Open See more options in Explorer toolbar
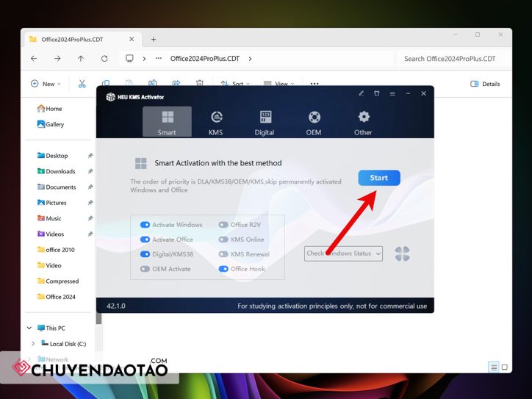This screenshot has height=399, width=532. [x=314, y=84]
